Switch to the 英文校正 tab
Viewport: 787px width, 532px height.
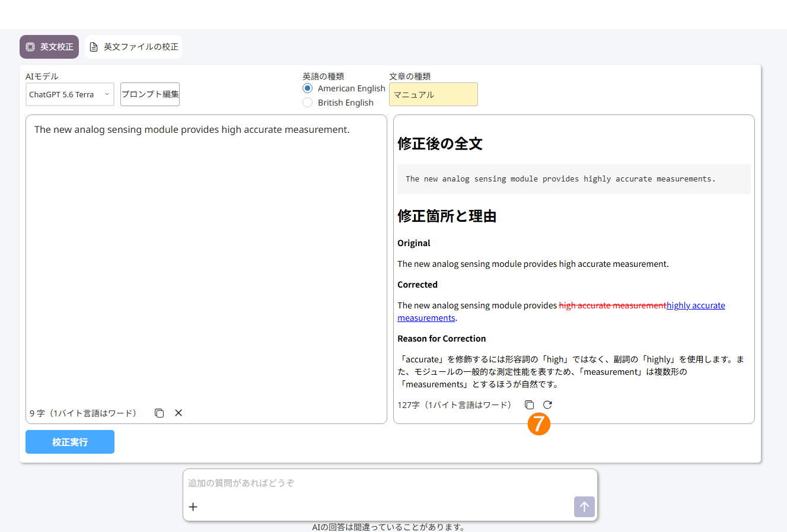tap(49, 47)
